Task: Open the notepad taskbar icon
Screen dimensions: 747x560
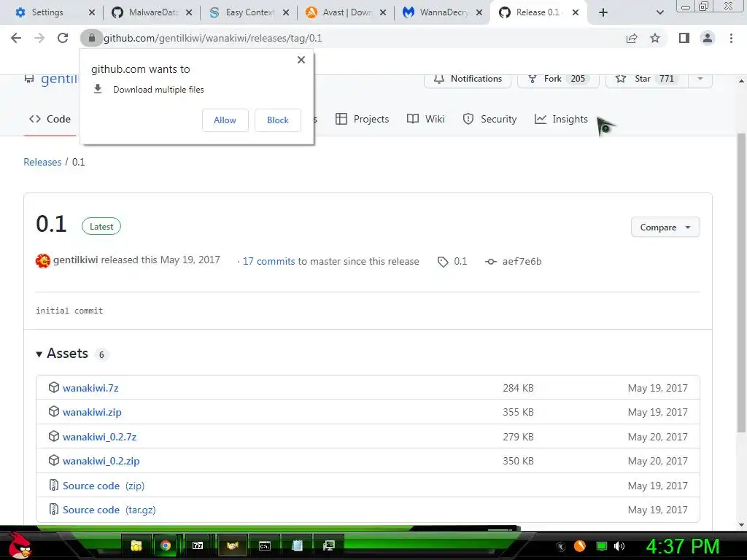Action: point(297,545)
